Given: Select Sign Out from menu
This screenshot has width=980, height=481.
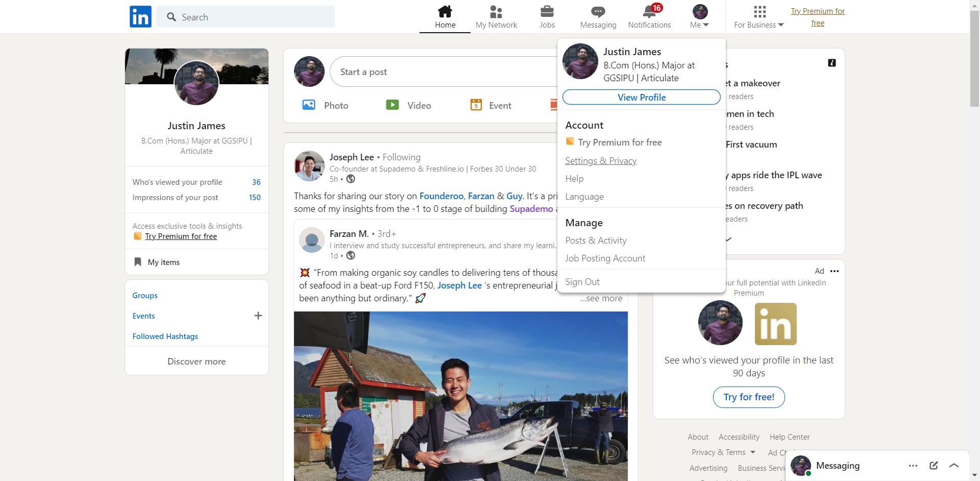Looking at the screenshot, I should pyautogui.click(x=582, y=282).
